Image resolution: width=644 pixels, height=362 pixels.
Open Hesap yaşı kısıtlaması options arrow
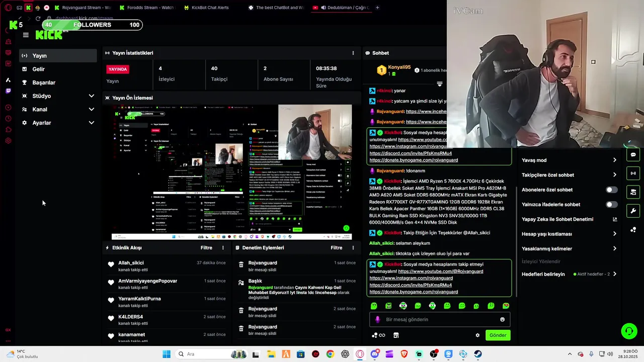click(x=614, y=234)
